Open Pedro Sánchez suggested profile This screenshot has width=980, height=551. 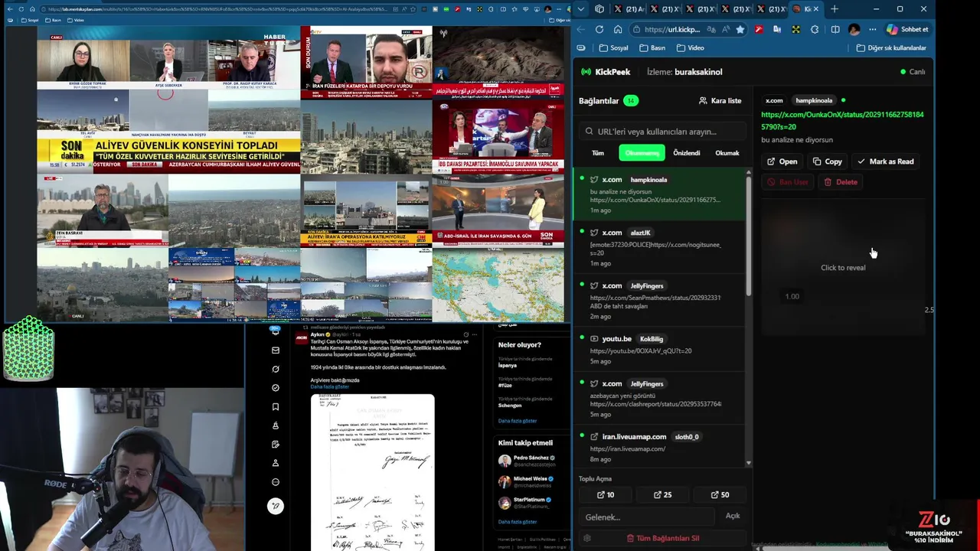click(x=528, y=461)
